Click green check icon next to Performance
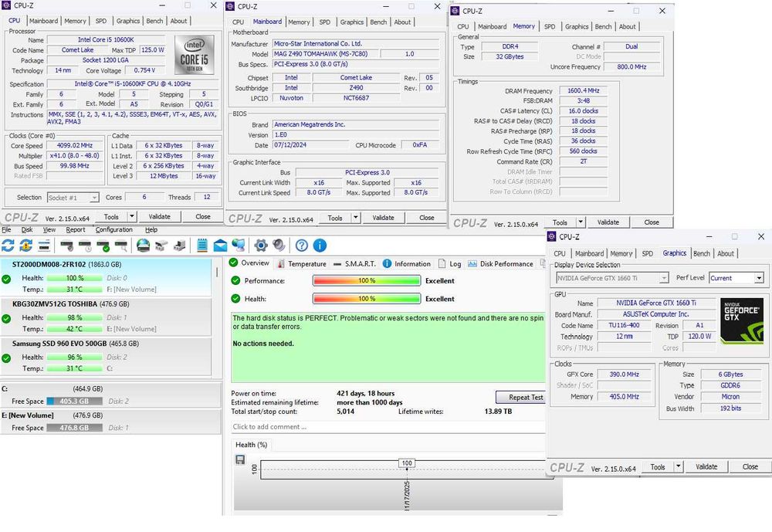This screenshot has height=532, width=772. click(235, 280)
